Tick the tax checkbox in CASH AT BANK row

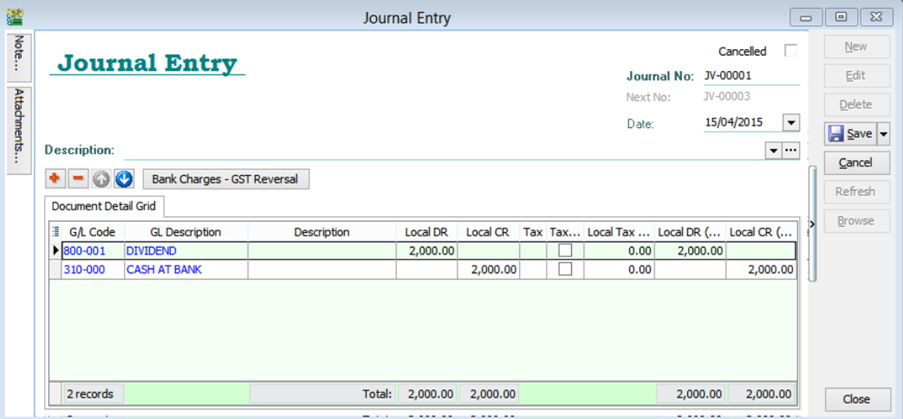(565, 270)
